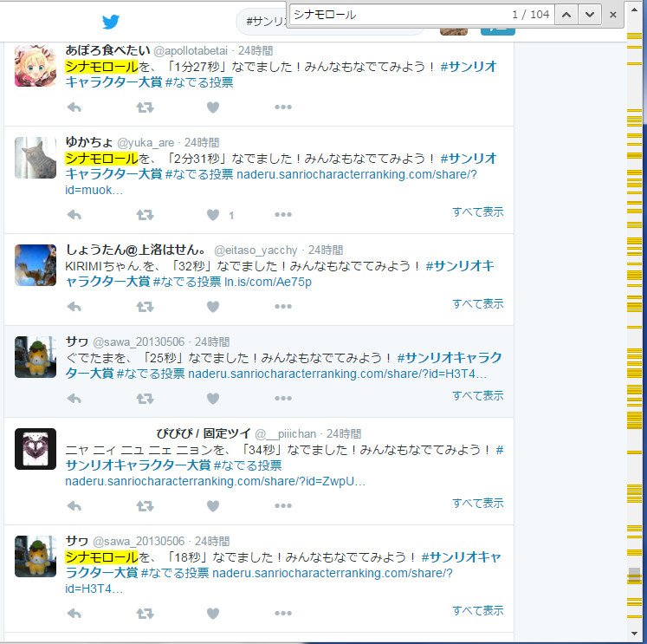Viewport: 647px width, 644px height.
Task: Like sawa's ぐでたま tweet
Action: click(213, 399)
